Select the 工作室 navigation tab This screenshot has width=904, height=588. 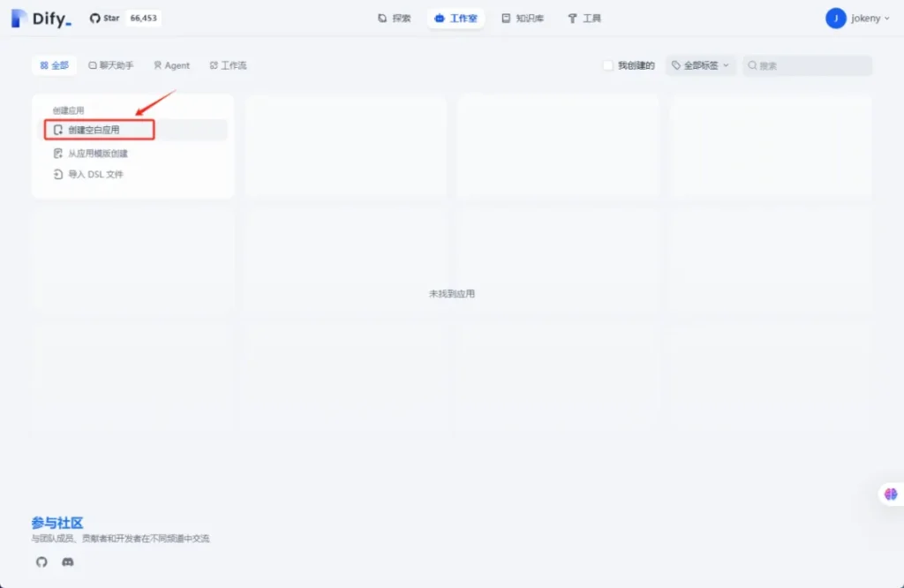click(456, 18)
